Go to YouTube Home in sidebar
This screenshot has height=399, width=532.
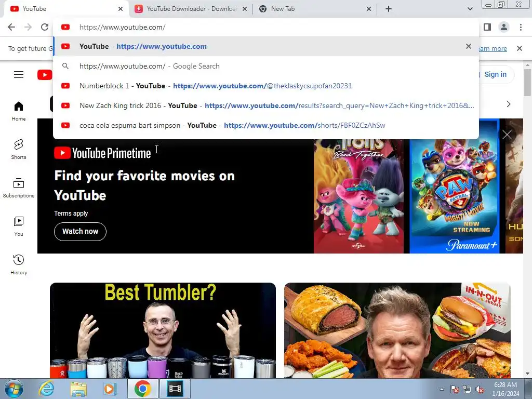click(19, 111)
